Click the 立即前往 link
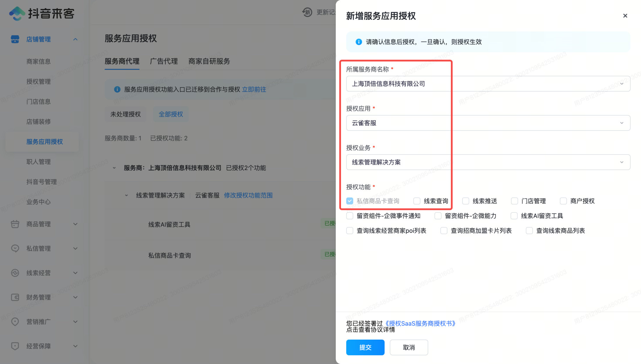The width and height of the screenshot is (641, 364). click(254, 89)
